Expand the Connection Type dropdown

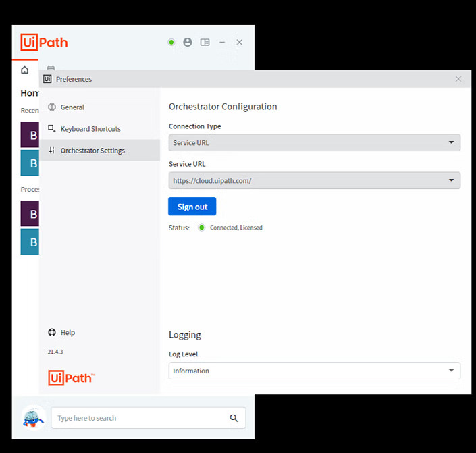pyautogui.click(x=315, y=142)
